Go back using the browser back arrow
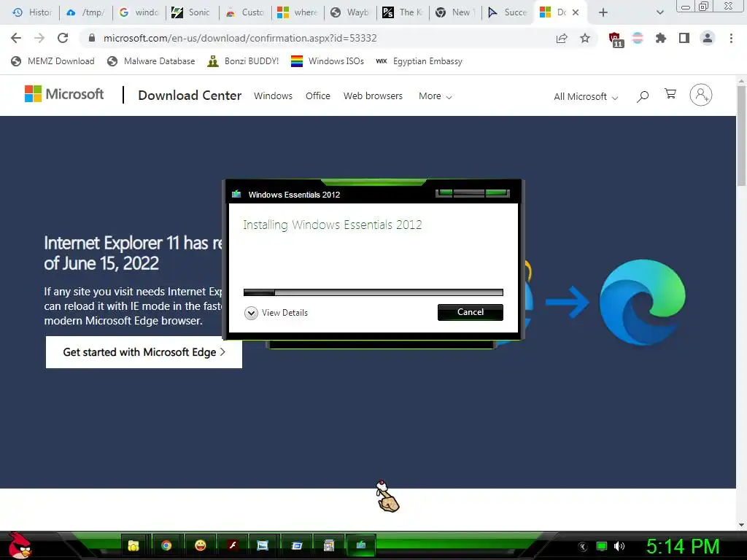This screenshot has width=747, height=560. (x=16, y=38)
